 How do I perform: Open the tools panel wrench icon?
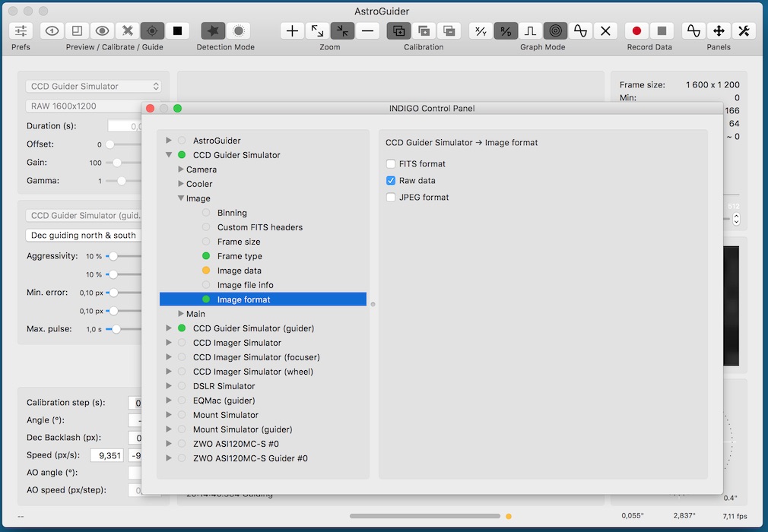click(x=744, y=31)
